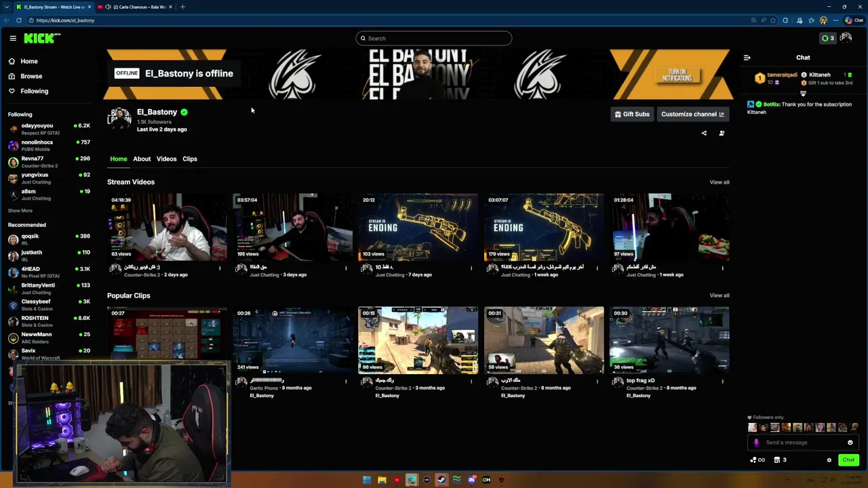868x488 pixels.
Task: Open chat settings gear icon
Action: point(829,460)
